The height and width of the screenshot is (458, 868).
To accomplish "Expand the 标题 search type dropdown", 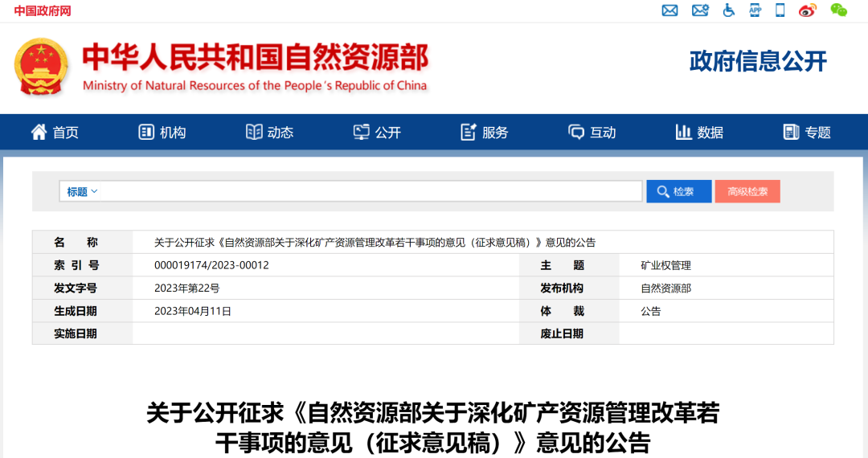I will pyautogui.click(x=82, y=191).
